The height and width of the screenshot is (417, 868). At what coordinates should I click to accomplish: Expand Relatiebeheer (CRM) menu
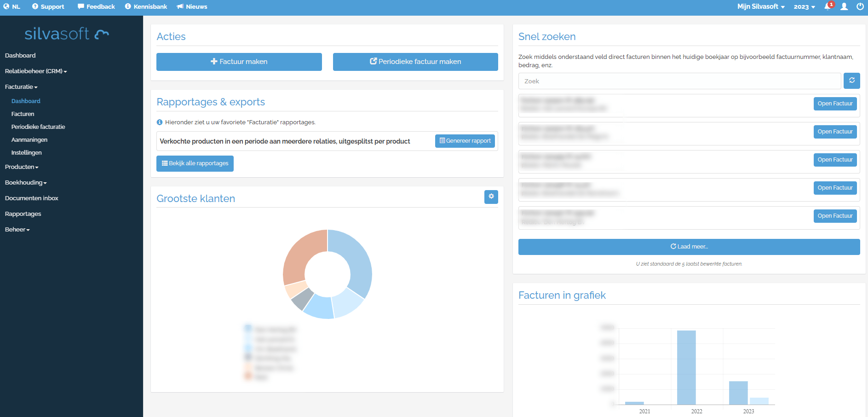coord(36,71)
